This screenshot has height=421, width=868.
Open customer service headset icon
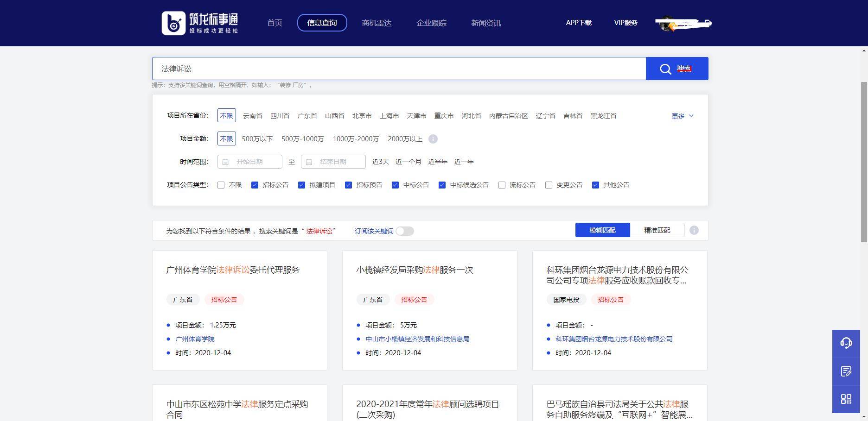pos(846,343)
